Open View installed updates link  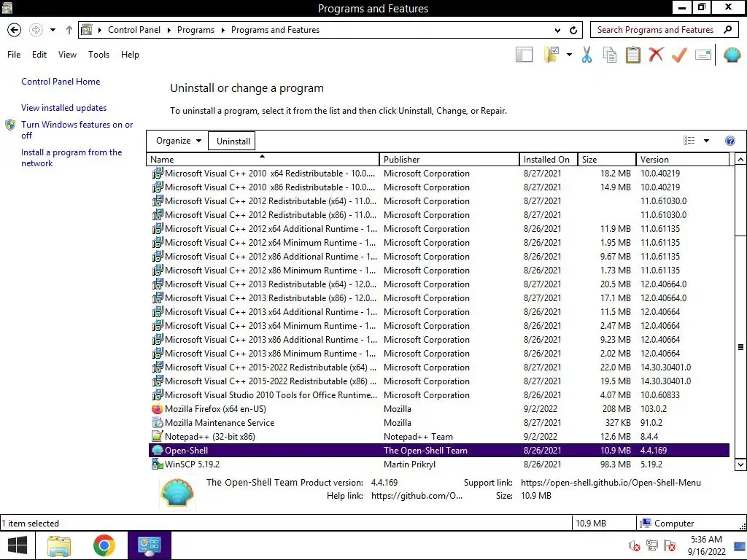point(64,108)
